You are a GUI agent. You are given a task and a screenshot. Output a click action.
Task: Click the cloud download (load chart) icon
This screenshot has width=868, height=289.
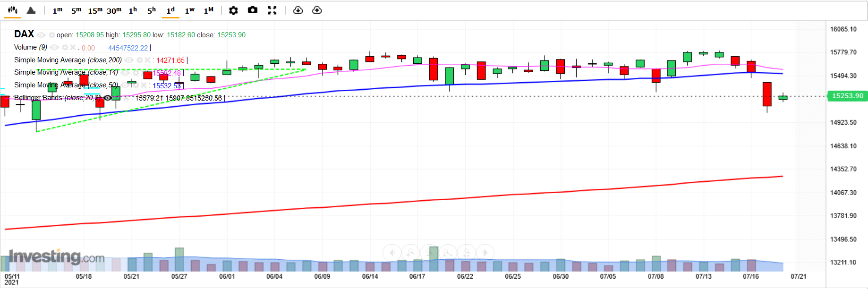(x=298, y=10)
